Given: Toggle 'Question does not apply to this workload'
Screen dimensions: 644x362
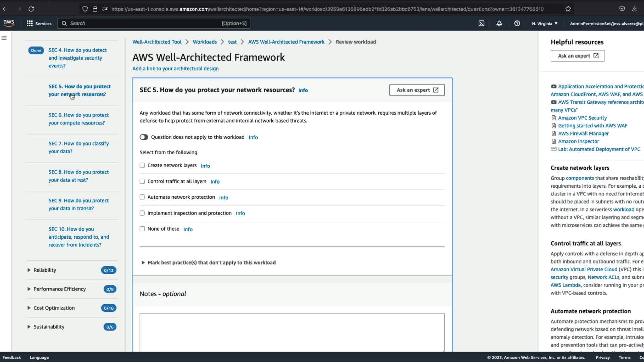Looking at the screenshot, I should [144, 137].
